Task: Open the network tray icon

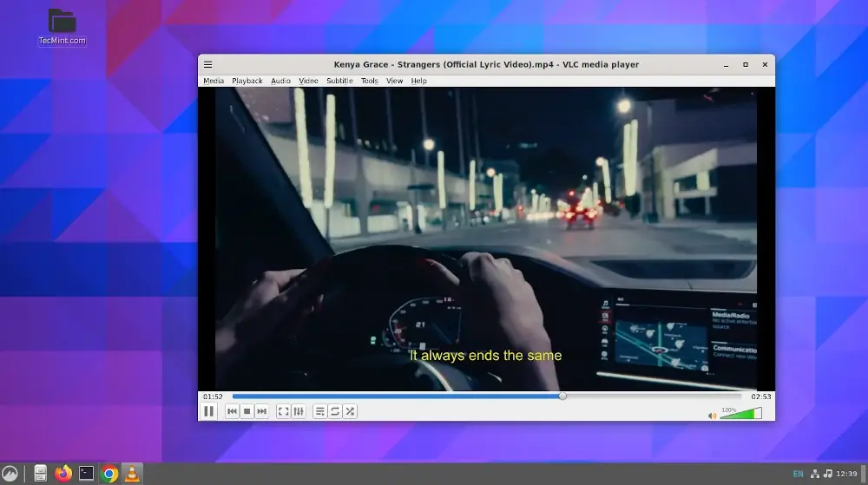Action: click(815, 474)
